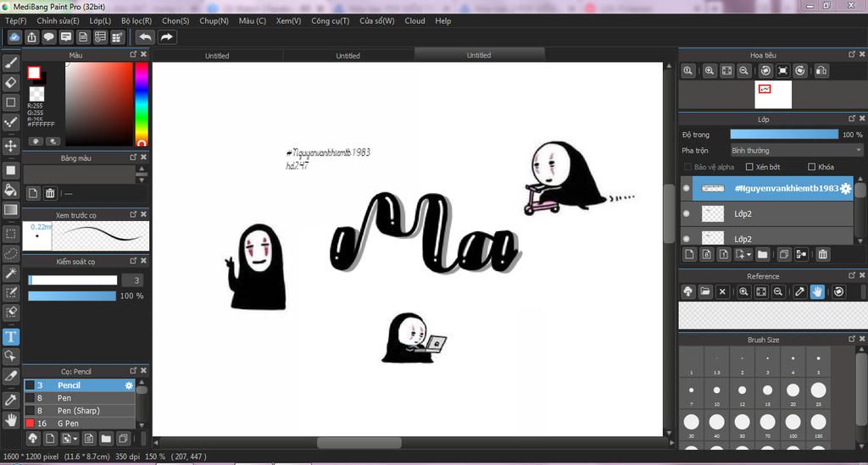The width and height of the screenshot is (868, 465).
Task: Adjust the brush opacity 100% slider
Action: click(72, 296)
